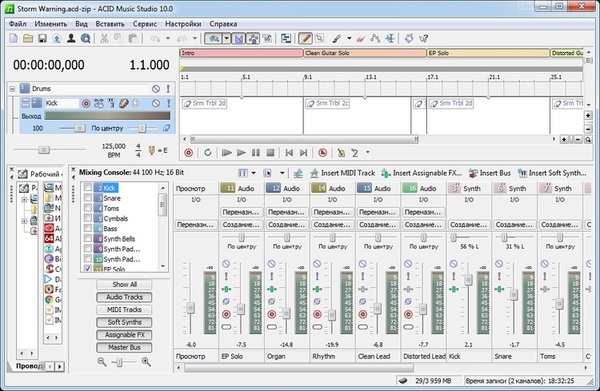Click Insert Assignable FX in the mixing console
This screenshot has height=391, width=600.
[x=422, y=173]
